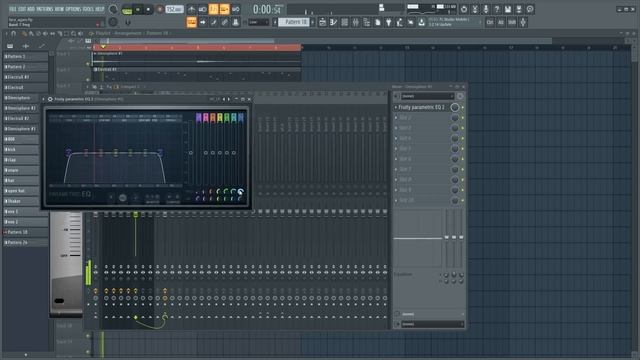Open the Channel rack view icon
The image size is (640, 360).
tap(344, 22)
